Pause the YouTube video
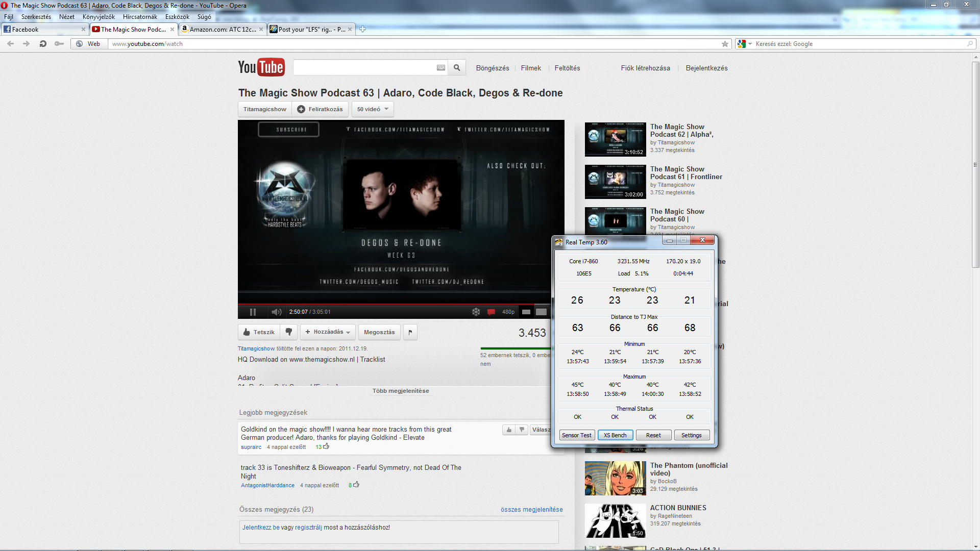980x551 pixels. coord(253,312)
